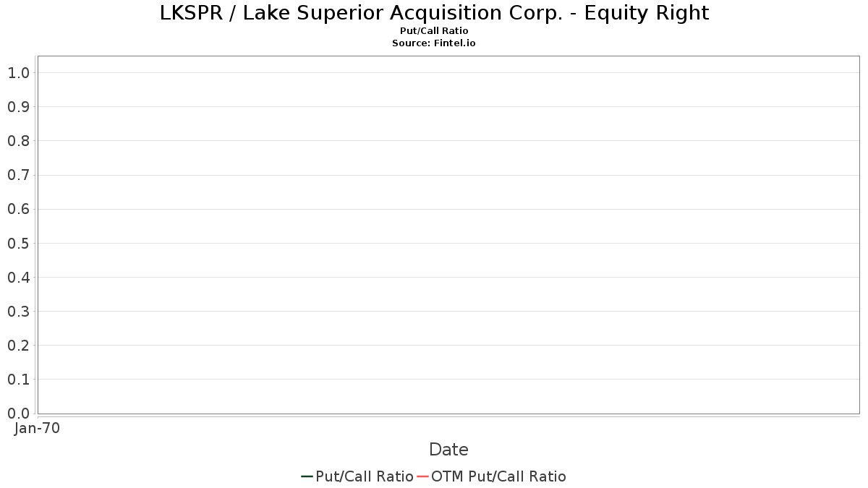
Task: Click the Jan-70 x-axis tick label
Action: point(37,429)
